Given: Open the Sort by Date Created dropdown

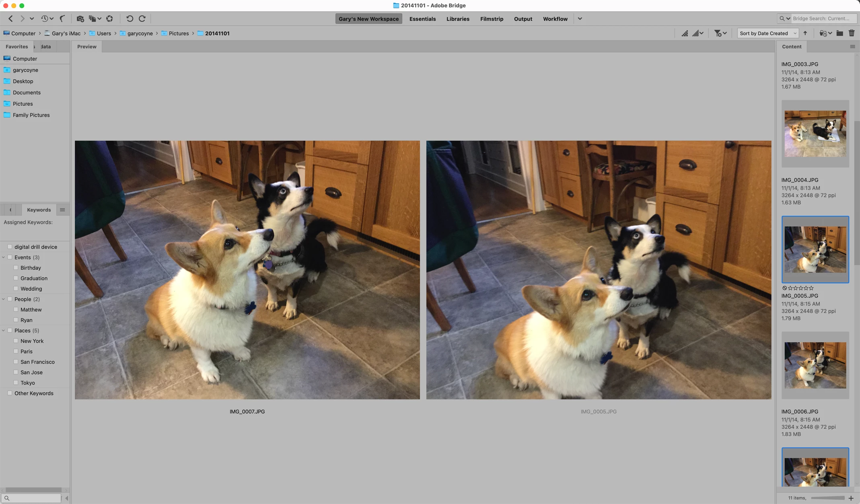Looking at the screenshot, I should click(x=767, y=33).
